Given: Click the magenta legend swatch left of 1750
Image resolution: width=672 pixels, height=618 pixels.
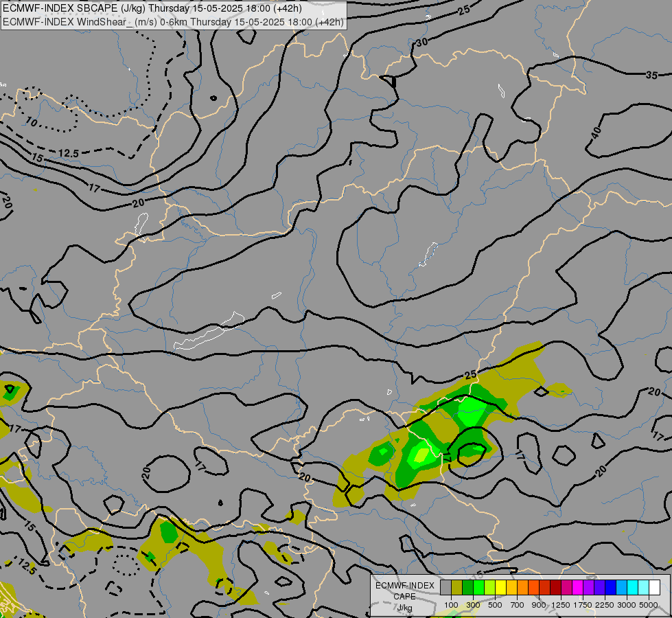Looking at the screenshot, I should tap(577, 588).
